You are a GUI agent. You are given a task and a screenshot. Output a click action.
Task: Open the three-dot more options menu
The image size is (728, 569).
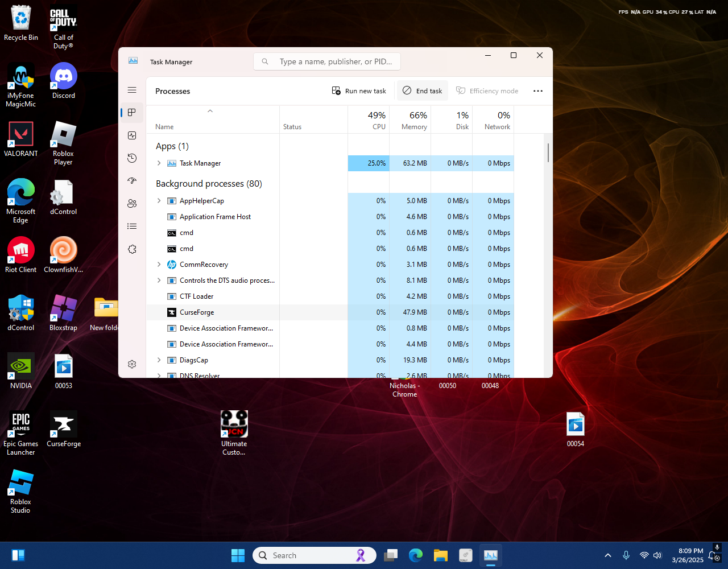tap(537, 91)
